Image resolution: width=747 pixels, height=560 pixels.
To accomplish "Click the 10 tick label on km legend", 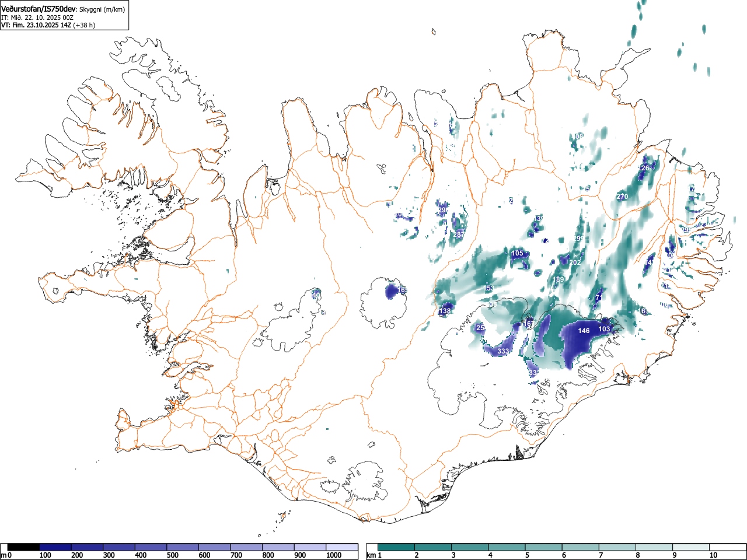I will point(713,555).
